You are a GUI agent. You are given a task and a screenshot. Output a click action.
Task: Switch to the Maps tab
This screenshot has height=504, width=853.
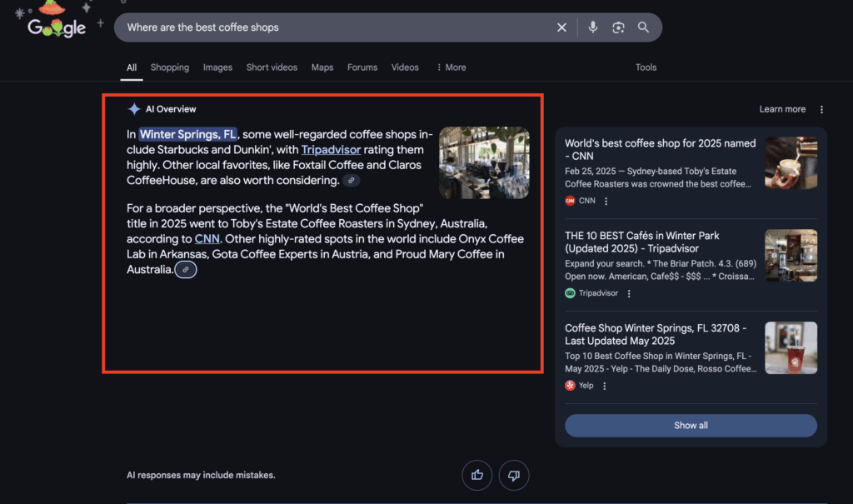[x=322, y=67]
